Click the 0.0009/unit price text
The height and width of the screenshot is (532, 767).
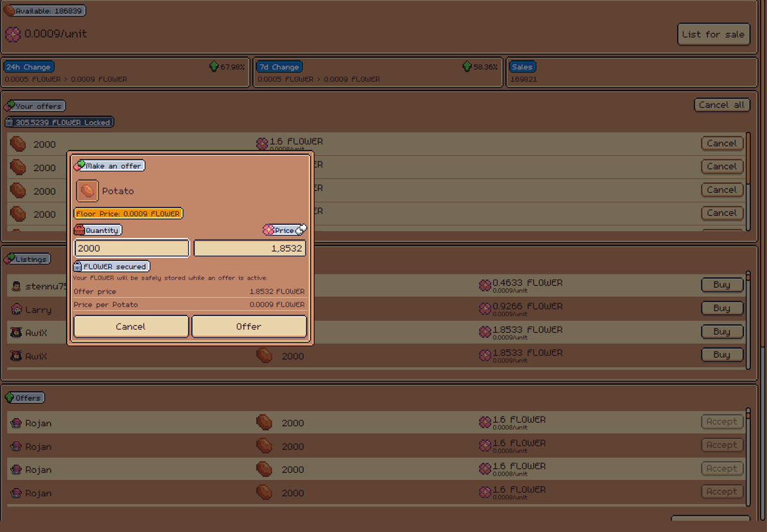tap(56, 34)
